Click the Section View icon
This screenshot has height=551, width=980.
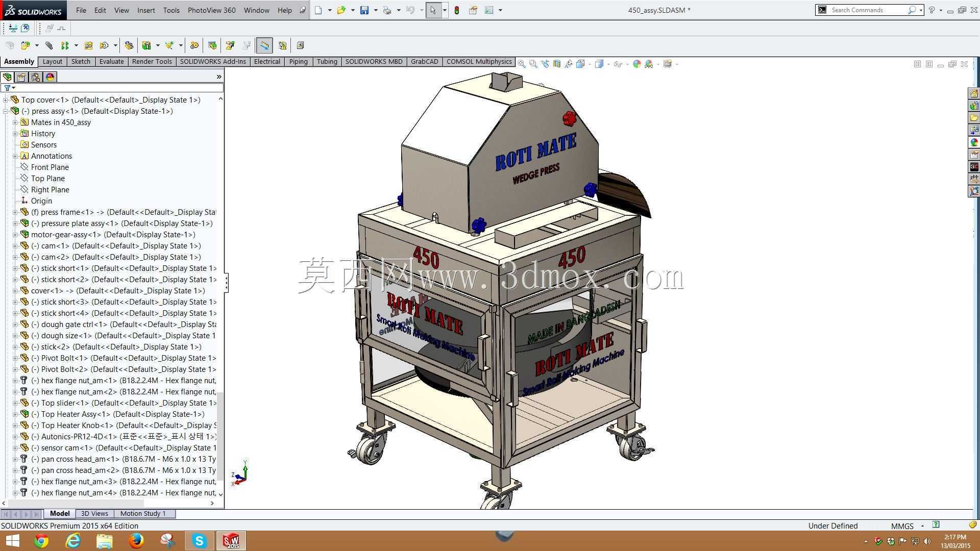click(557, 64)
